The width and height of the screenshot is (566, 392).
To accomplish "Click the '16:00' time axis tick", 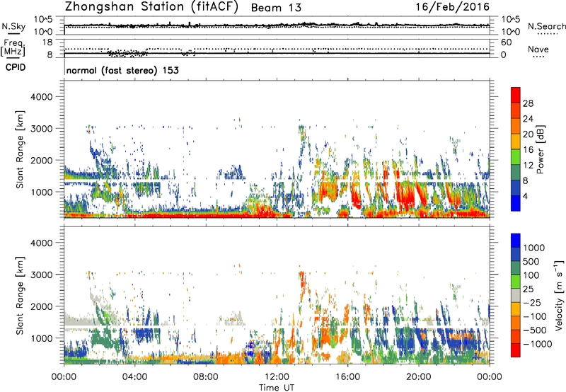I will pyautogui.click(x=347, y=377).
